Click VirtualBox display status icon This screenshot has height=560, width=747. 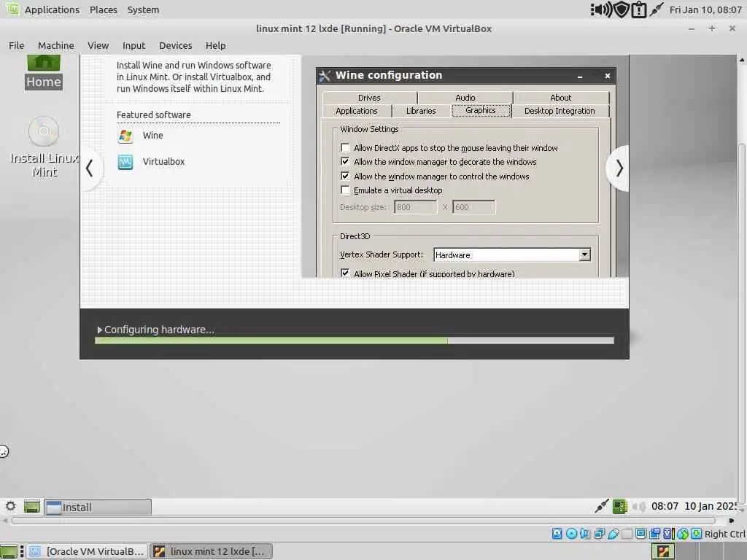pyautogui.click(x=640, y=533)
